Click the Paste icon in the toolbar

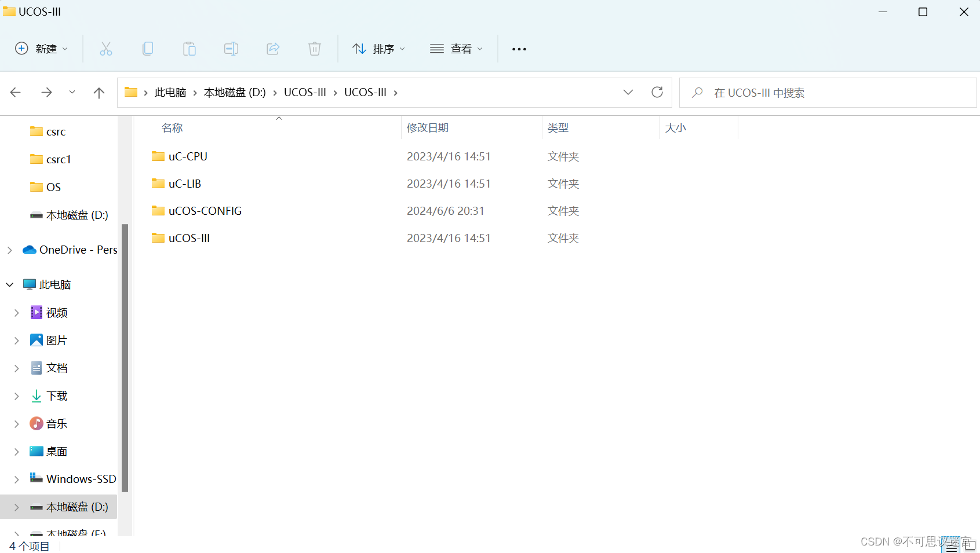(x=189, y=49)
